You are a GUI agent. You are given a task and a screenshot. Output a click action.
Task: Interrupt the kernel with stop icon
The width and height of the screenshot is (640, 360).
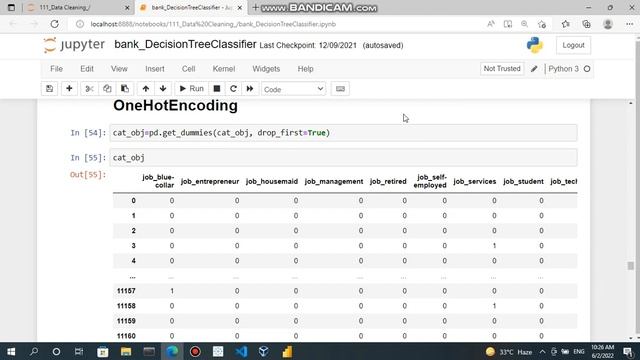pyautogui.click(x=217, y=89)
